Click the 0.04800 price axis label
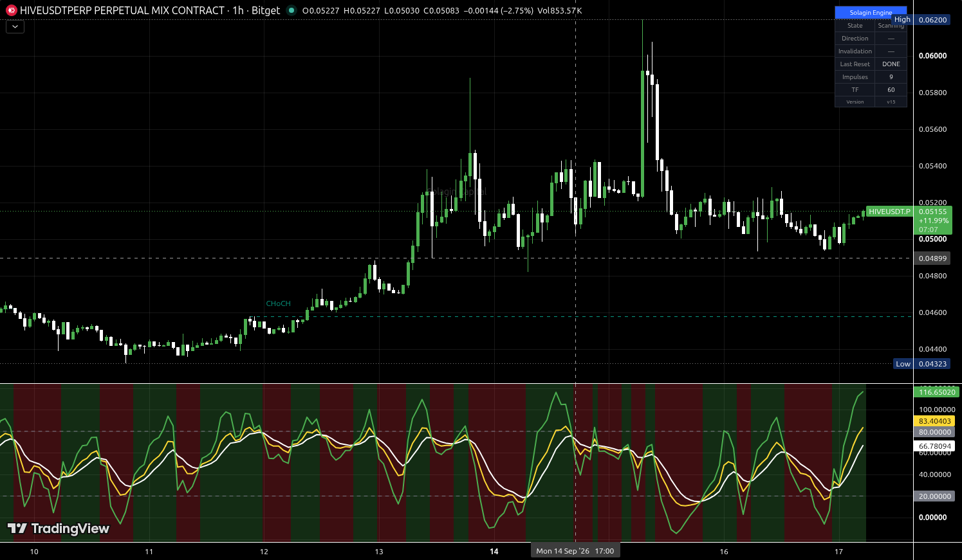The width and height of the screenshot is (962, 560). pos(932,276)
